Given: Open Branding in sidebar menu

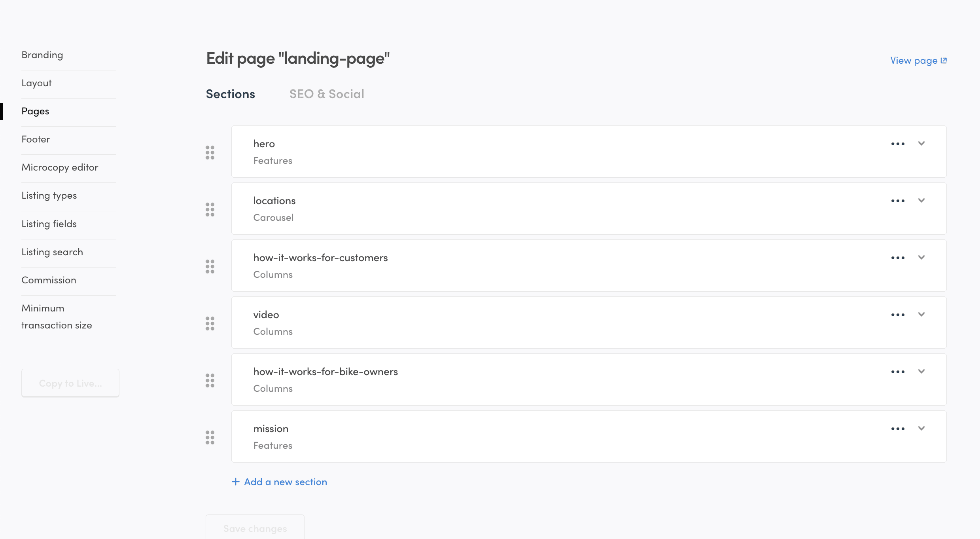Looking at the screenshot, I should point(42,55).
